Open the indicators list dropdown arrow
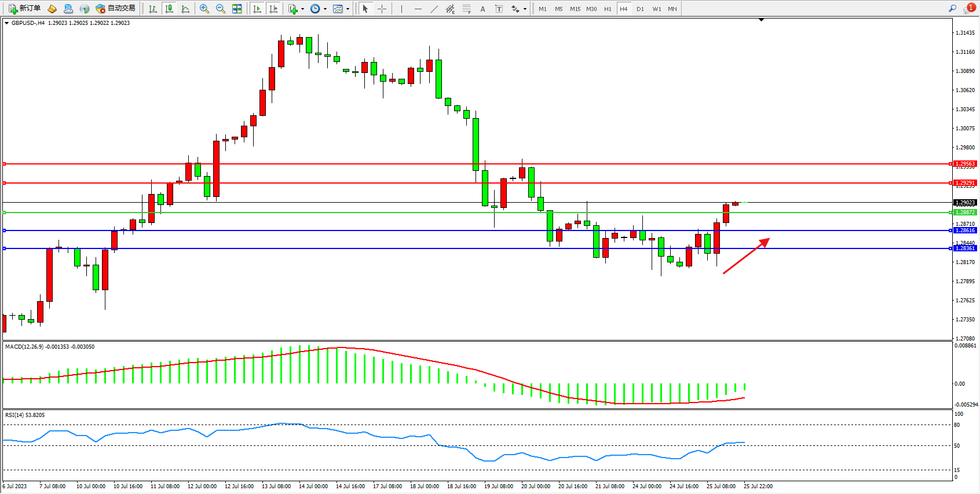The width and height of the screenshot is (980, 494). 302,9
